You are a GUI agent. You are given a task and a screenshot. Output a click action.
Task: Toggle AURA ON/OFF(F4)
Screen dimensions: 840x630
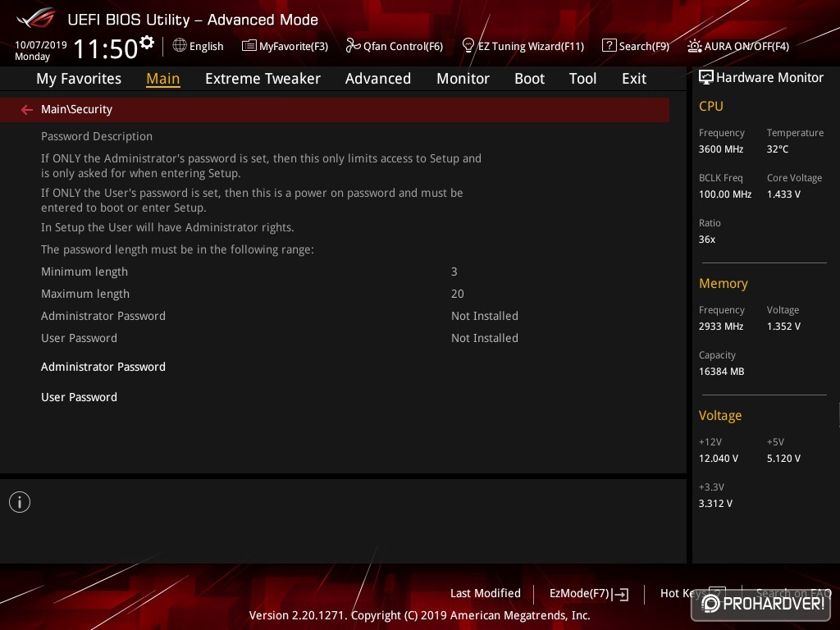click(746, 46)
